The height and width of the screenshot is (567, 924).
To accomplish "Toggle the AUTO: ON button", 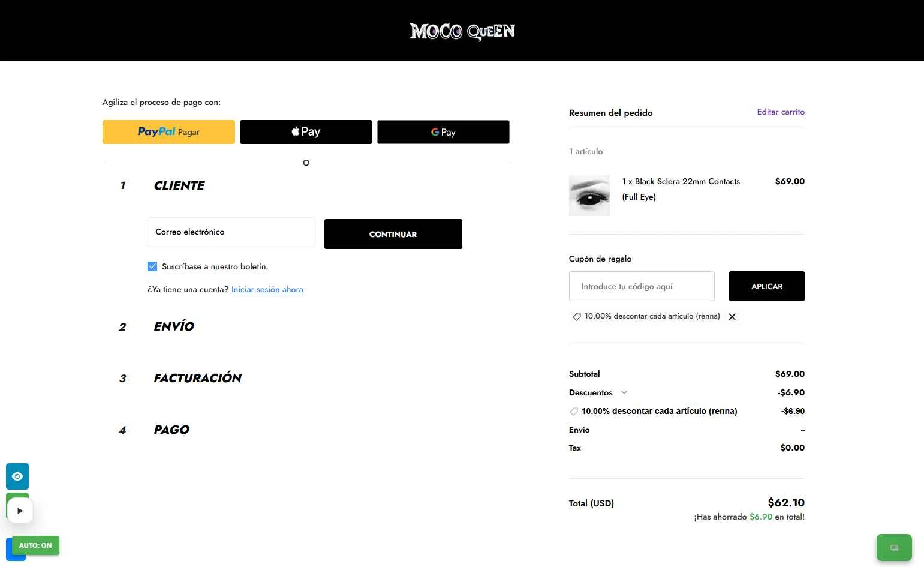I will pos(35,545).
